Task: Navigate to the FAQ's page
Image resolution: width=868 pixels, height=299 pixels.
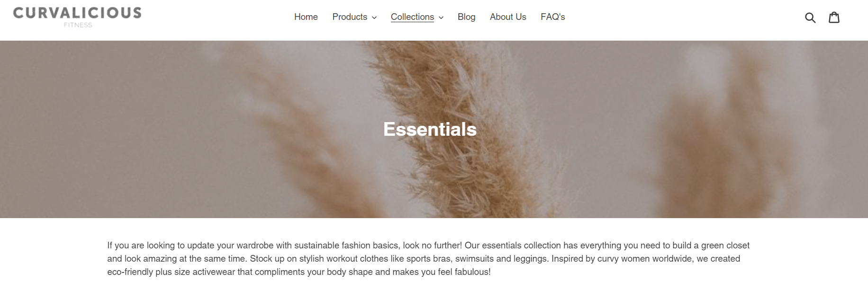Action: click(x=553, y=17)
